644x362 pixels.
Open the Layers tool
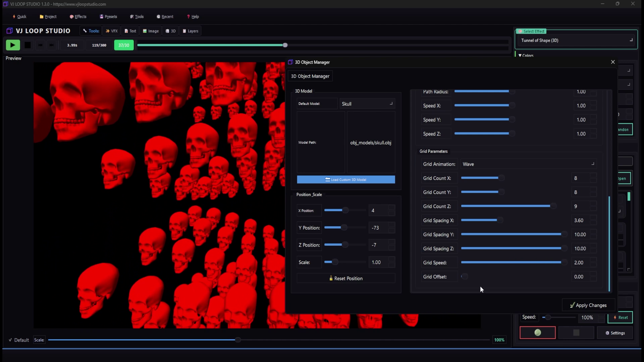click(190, 31)
